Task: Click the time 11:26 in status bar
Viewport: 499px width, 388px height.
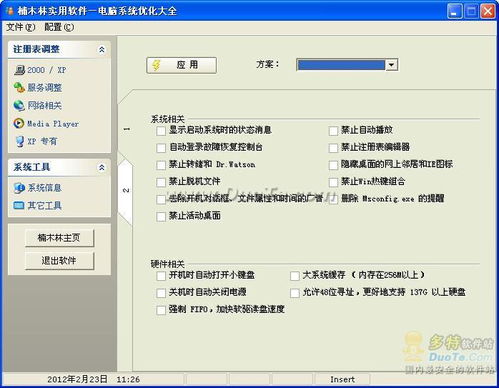Action: [x=128, y=379]
